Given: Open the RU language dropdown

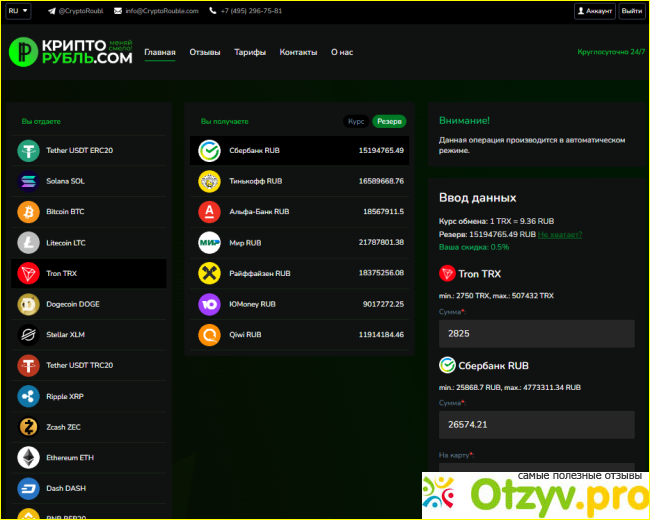Looking at the screenshot, I should pos(18,11).
